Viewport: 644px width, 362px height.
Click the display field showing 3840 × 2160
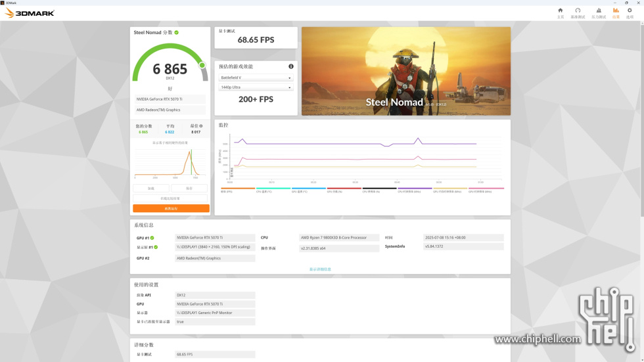(215, 247)
